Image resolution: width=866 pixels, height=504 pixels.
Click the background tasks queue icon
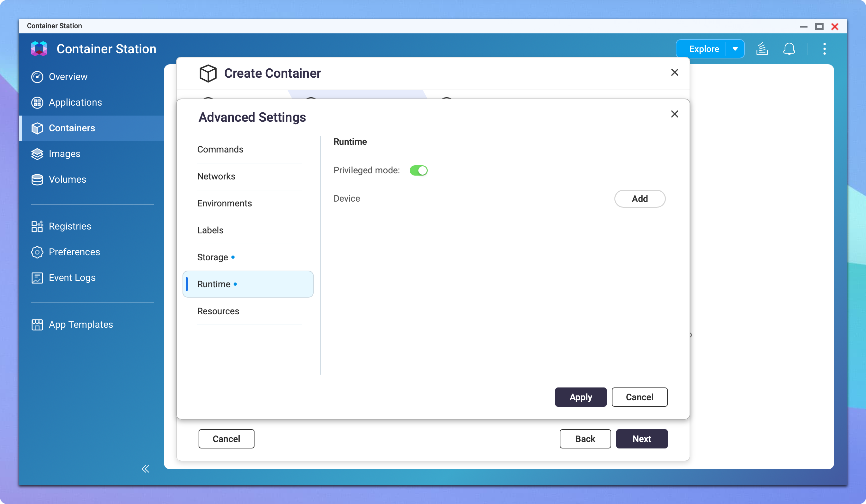[762, 49]
